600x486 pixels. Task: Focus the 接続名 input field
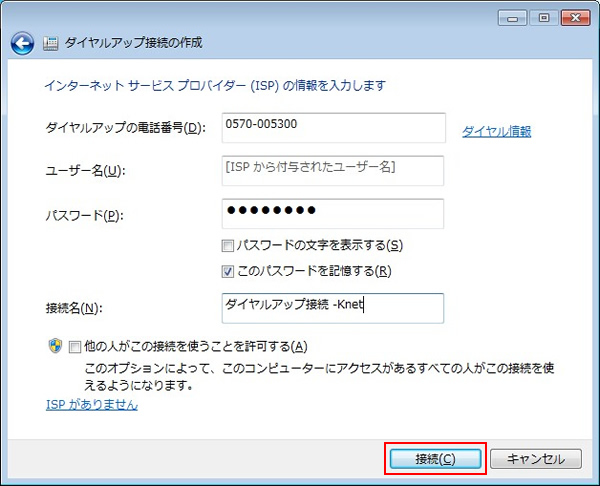click(333, 308)
